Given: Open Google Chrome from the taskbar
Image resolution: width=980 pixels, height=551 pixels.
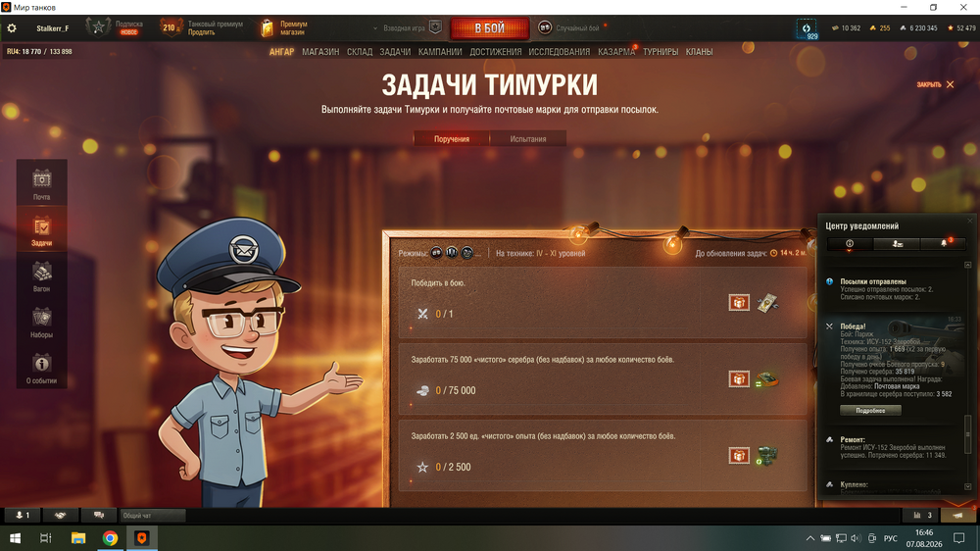Looking at the screenshot, I should coord(110,538).
